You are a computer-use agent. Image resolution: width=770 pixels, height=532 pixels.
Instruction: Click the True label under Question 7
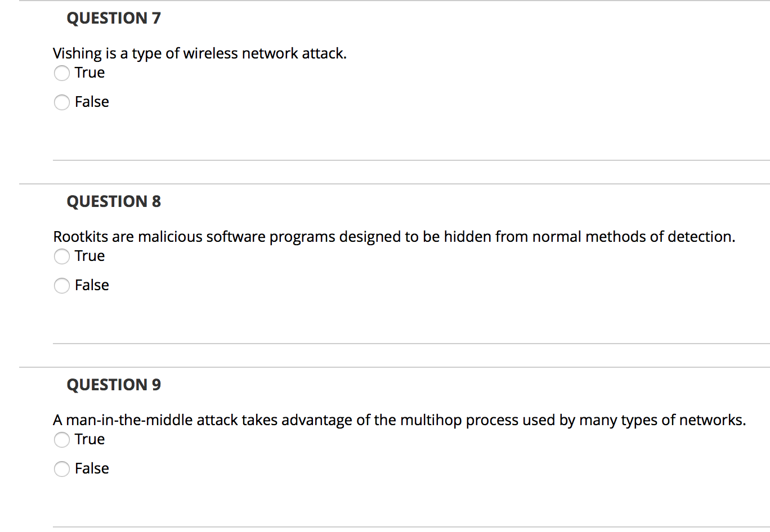[x=89, y=73]
